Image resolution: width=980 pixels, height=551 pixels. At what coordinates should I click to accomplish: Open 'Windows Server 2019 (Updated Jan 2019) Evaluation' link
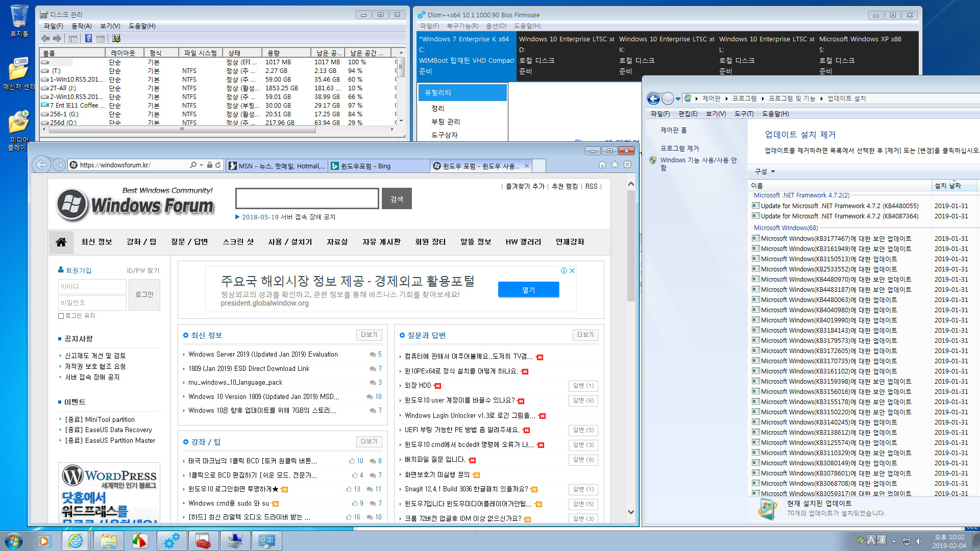(263, 355)
